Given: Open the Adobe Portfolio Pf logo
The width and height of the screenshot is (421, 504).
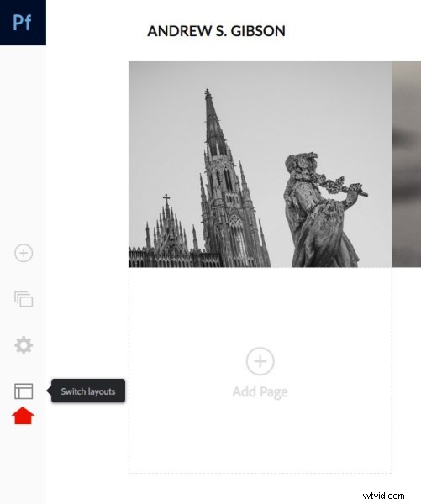Looking at the screenshot, I should (23, 23).
